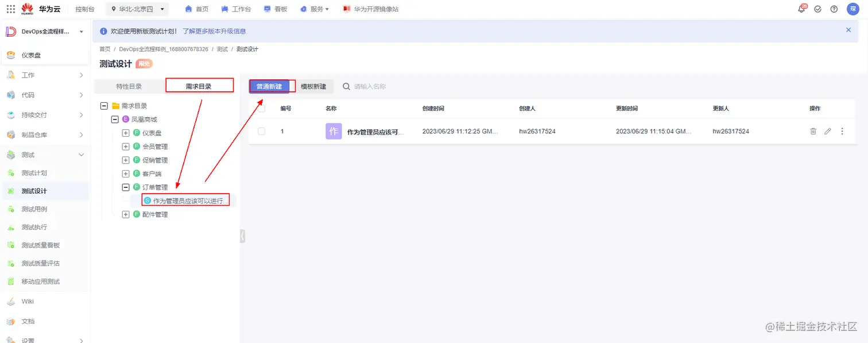Close the new version banner

(x=848, y=30)
